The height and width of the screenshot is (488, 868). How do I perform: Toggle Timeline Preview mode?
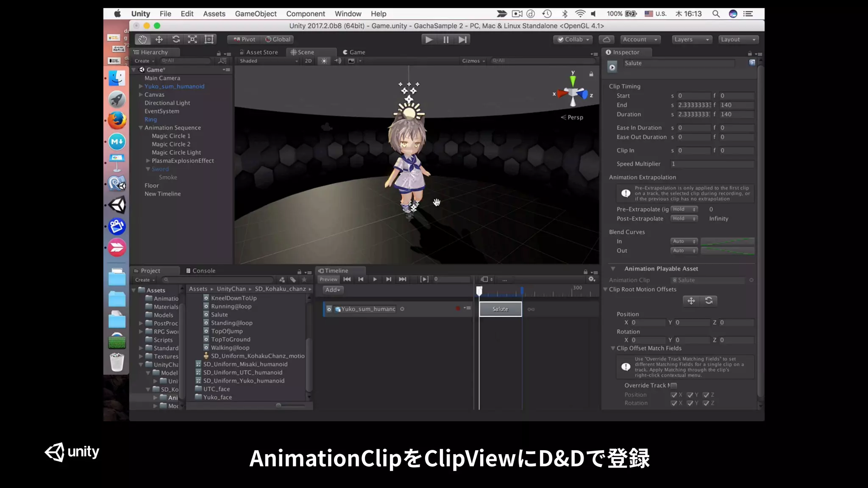[x=328, y=279]
